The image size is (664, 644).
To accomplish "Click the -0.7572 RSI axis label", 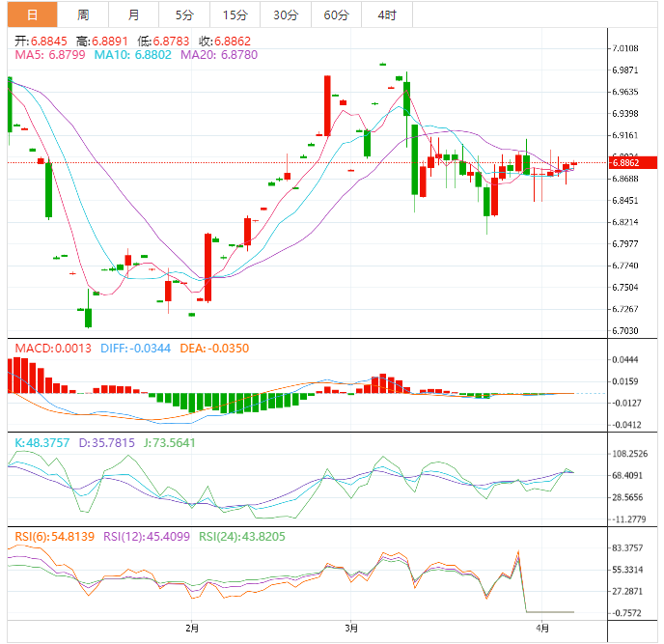I will click(626, 613).
